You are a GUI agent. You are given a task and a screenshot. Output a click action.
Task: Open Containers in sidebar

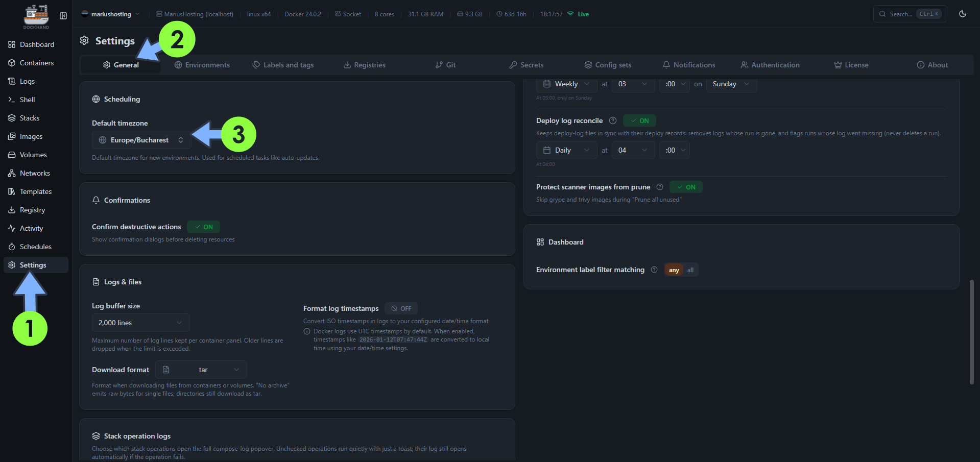36,63
